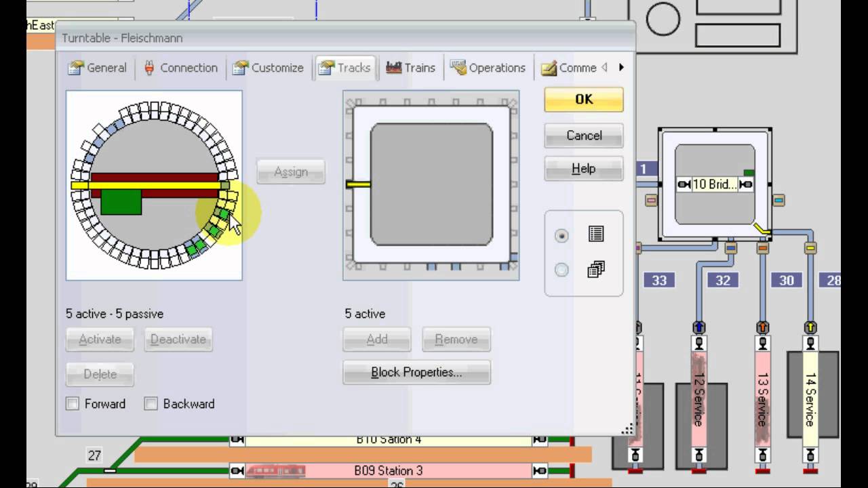Viewport: 868px width, 488px height.
Task: Click the OK button
Action: 584,100
